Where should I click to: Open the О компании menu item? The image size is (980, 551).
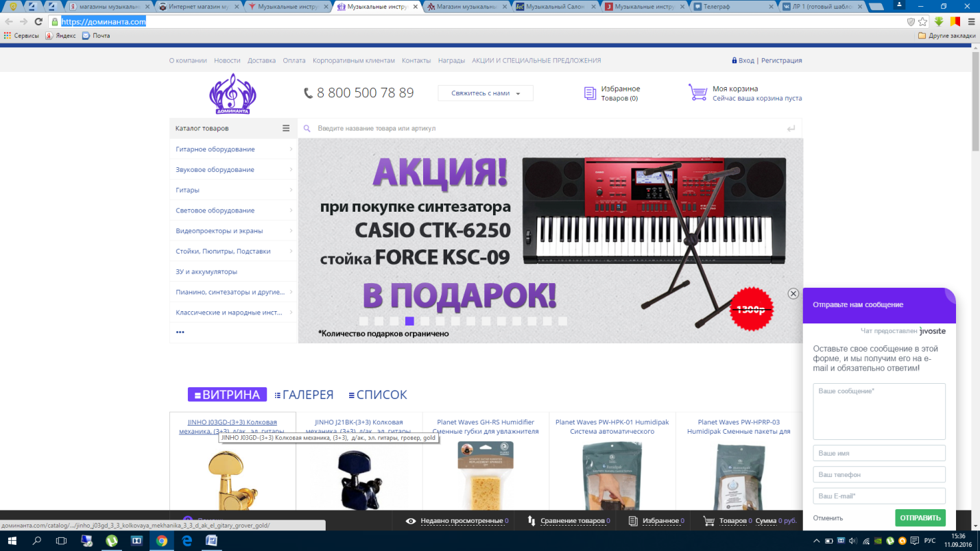pos(188,60)
